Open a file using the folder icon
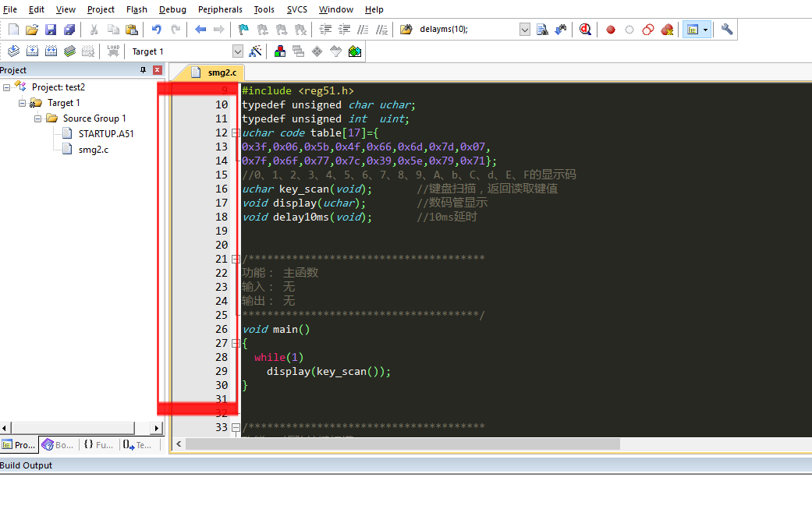The height and width of the screenshot is (509, 812). pos(32,30)
